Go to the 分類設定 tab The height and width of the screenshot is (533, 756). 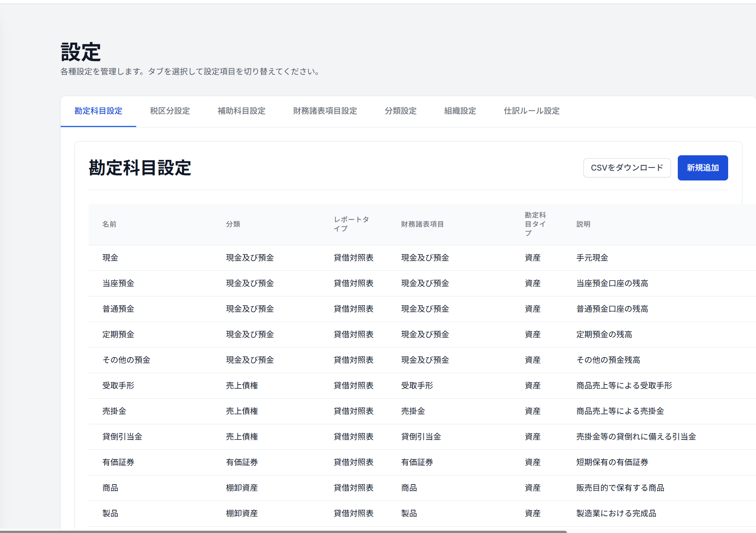400,111
